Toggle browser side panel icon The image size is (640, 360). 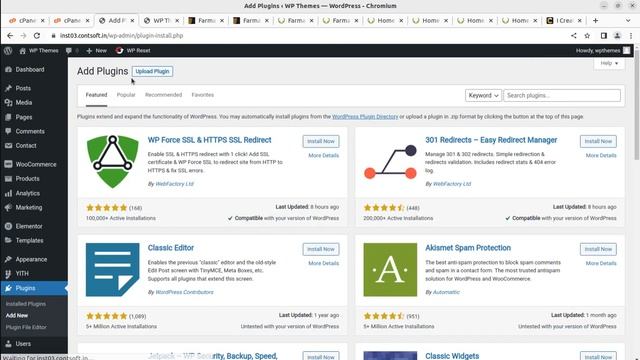[604, 36]
